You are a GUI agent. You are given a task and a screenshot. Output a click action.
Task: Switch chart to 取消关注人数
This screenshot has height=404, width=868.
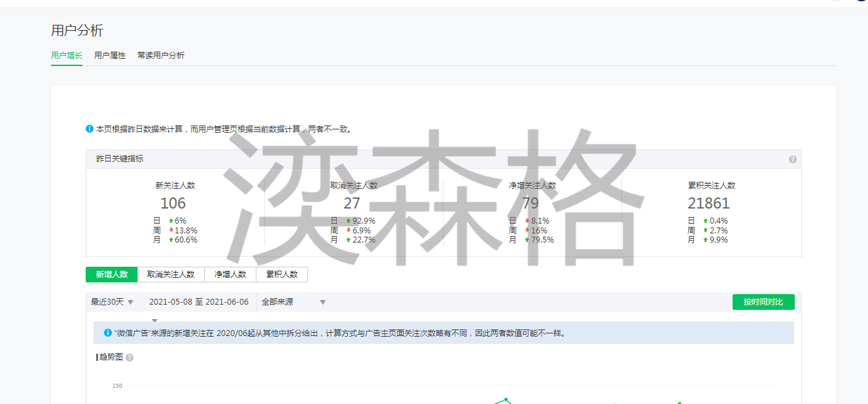(171, 275)
